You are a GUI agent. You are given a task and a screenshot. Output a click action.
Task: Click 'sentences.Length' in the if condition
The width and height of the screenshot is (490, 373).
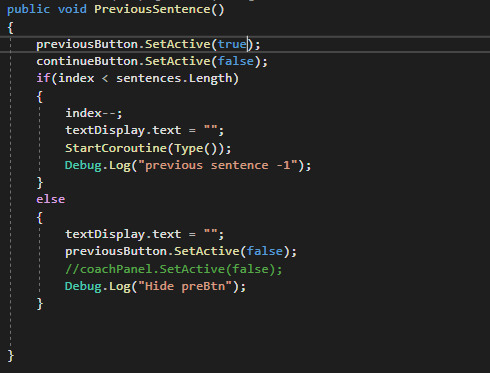(x=174, y=78)
